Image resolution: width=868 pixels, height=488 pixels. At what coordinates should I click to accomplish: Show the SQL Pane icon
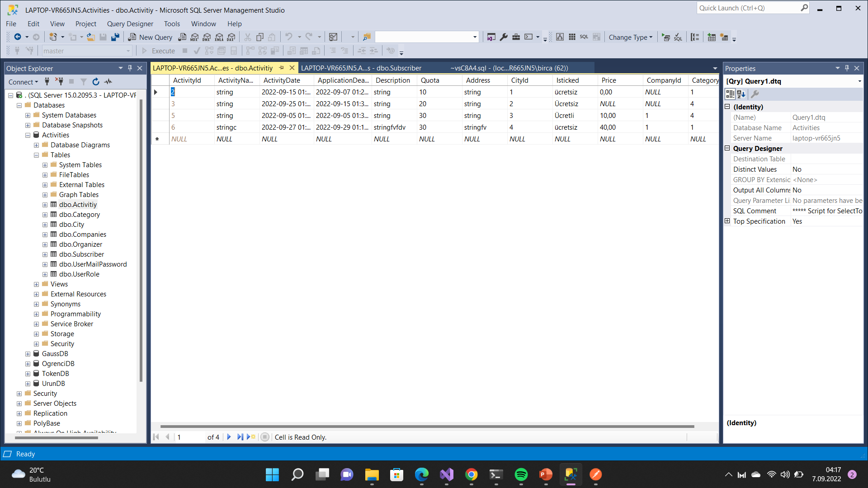coord(584,37)
